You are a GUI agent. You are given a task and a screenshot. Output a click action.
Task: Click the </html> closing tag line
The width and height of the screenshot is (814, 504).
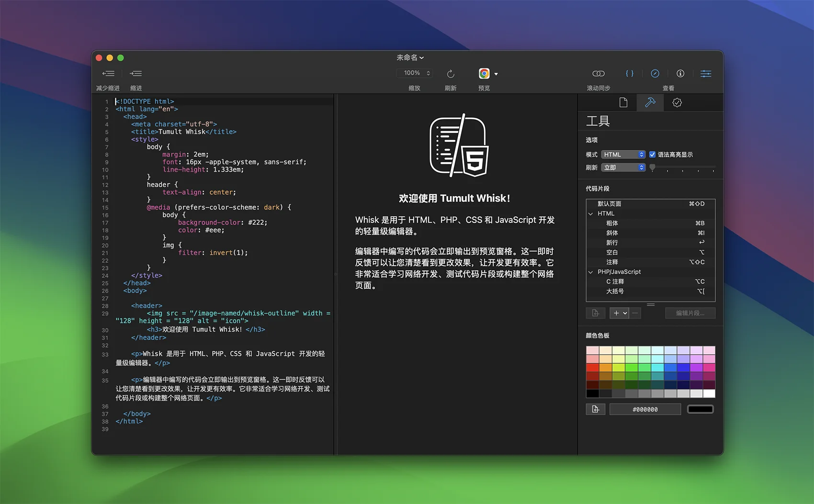(129, 421)
